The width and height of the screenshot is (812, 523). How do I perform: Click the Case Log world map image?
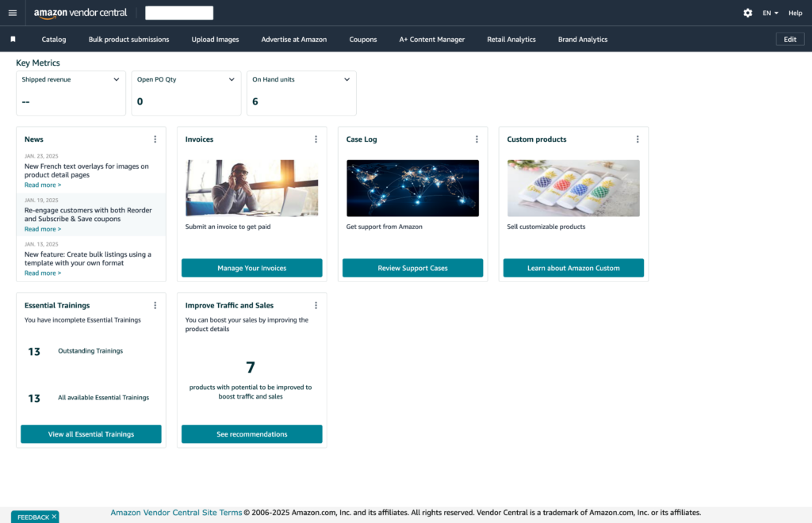tap(412, 188)
